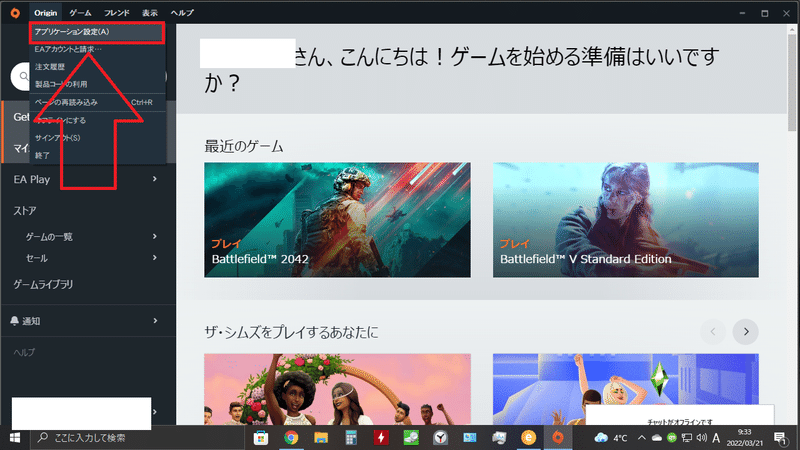Click the Origin icon in taskbar
This screenshot has height=450, width=800.
tap(558, 438)
